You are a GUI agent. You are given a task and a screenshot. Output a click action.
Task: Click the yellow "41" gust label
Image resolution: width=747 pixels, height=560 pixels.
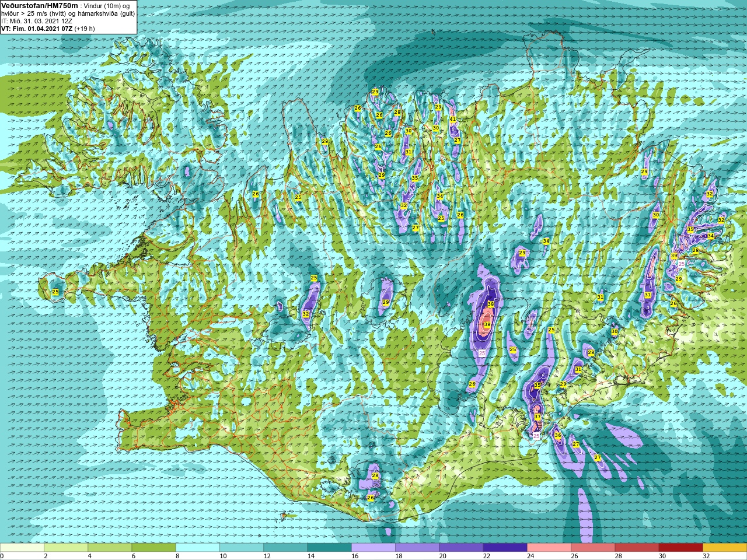453,119
